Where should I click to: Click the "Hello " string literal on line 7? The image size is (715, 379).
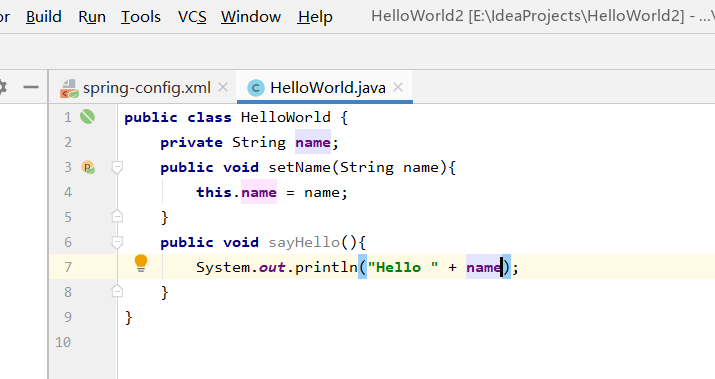[x=403, y=267]
